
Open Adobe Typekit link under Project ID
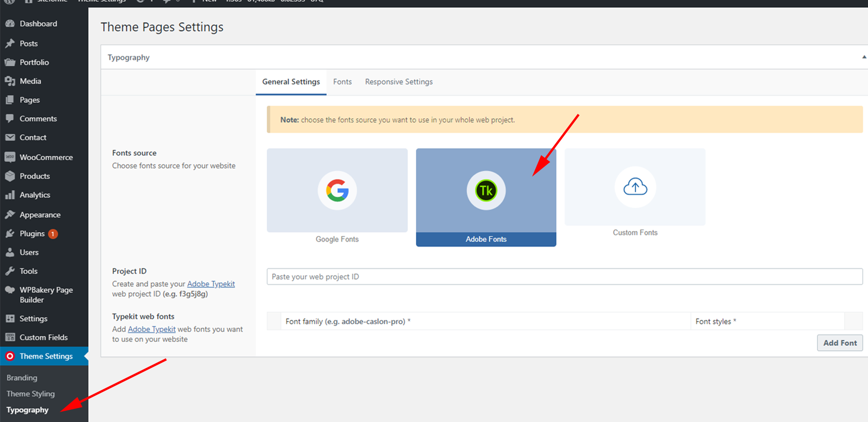coord(211,284)
